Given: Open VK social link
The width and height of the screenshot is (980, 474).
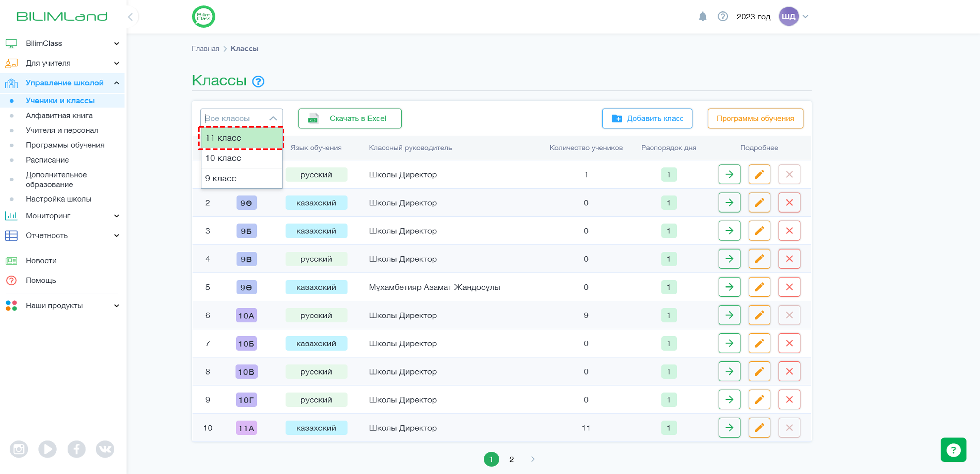Looking at the screenshot, I should 105,449.
